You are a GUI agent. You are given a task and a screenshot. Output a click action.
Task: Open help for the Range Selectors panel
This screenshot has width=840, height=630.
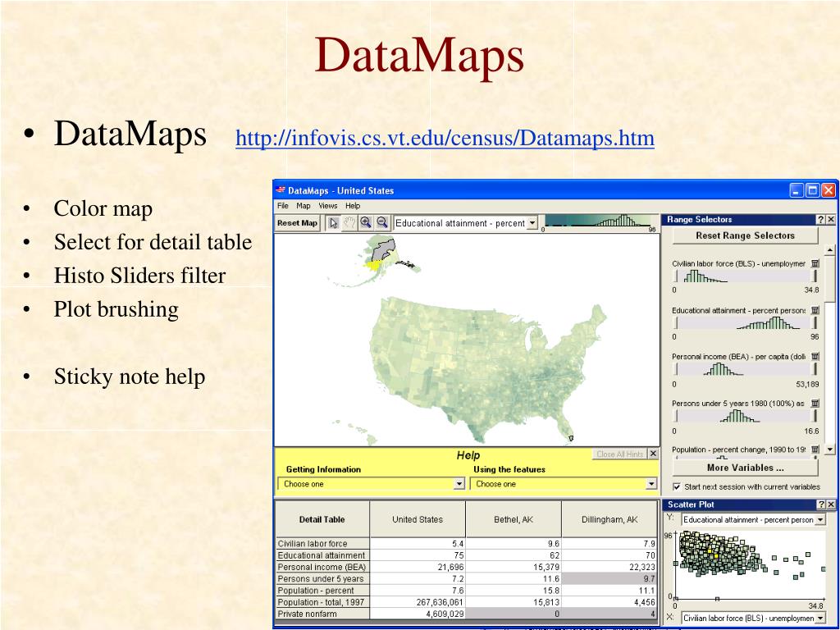(x=820, y=220)
